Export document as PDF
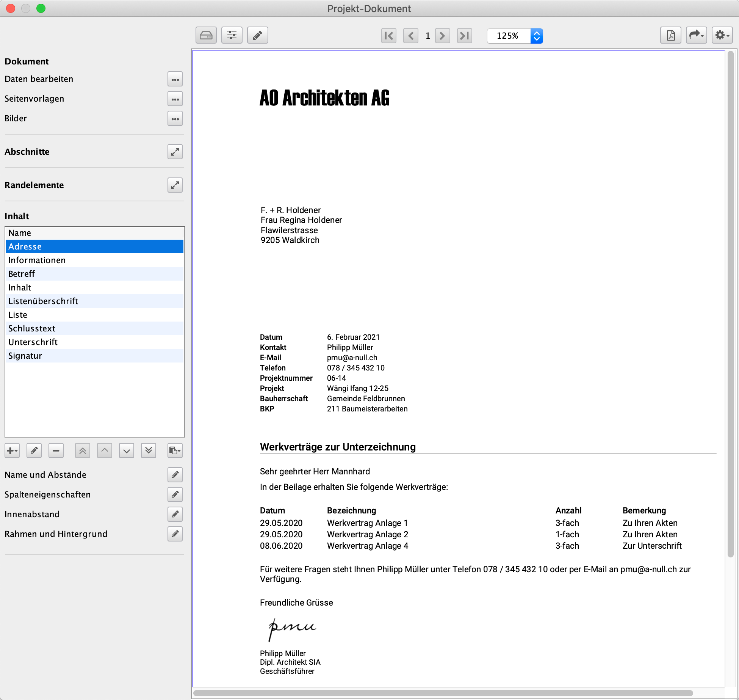 pyautogui.click(x=671, y=35)
